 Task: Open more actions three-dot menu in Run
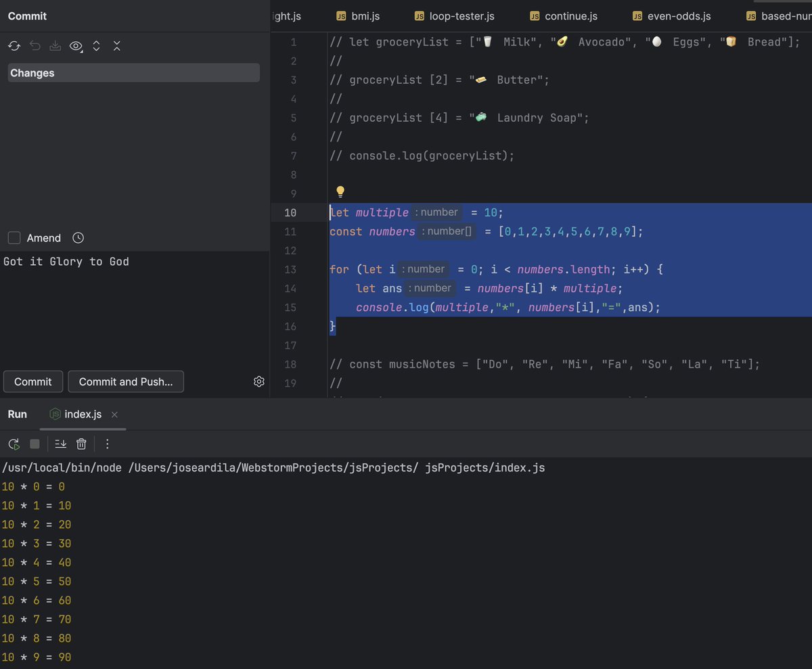coord(107,444)
